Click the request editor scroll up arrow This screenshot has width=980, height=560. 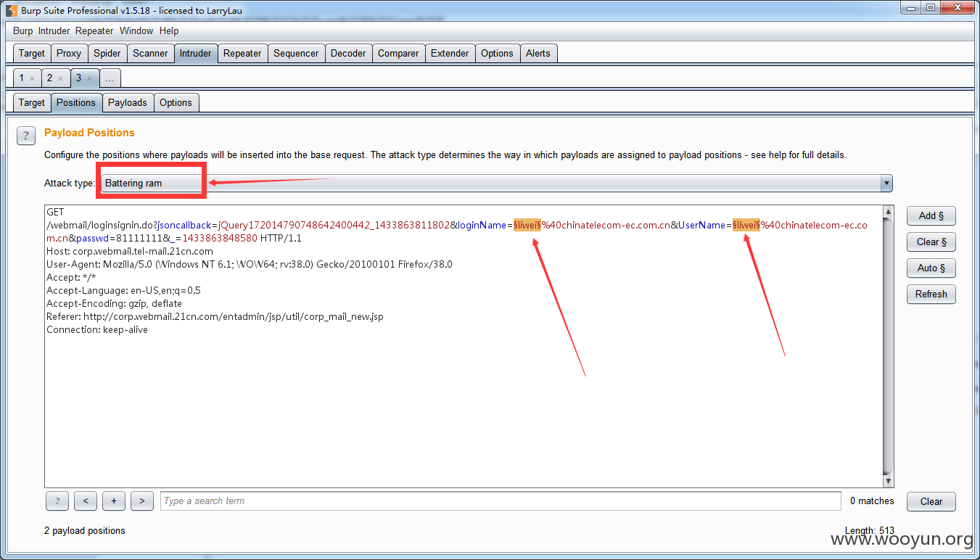point(889,212)
